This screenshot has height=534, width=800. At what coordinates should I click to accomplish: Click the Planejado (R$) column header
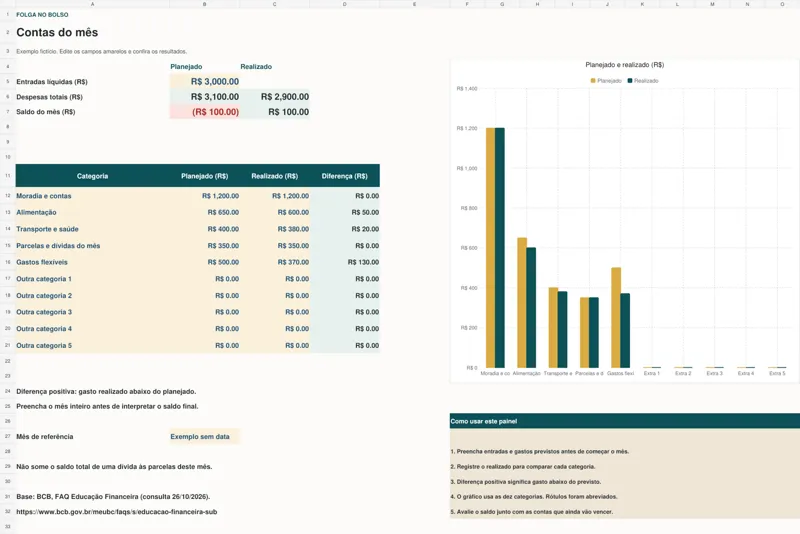[205, 176]
